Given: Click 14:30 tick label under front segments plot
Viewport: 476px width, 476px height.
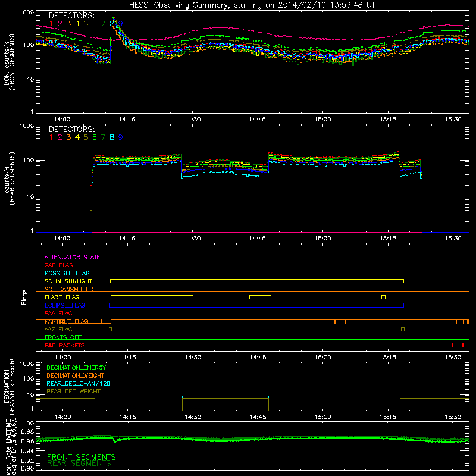Looking at the screenshot, I should coord(192,120).
